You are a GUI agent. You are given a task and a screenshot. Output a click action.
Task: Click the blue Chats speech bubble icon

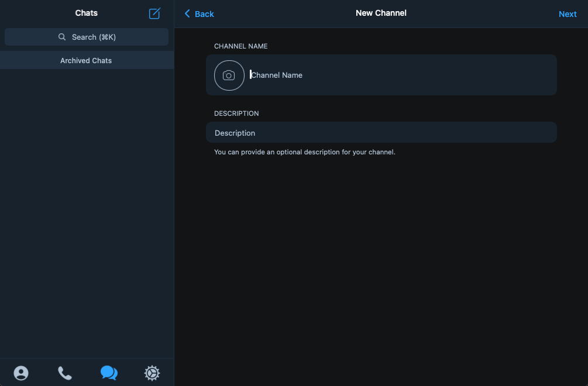109,373
